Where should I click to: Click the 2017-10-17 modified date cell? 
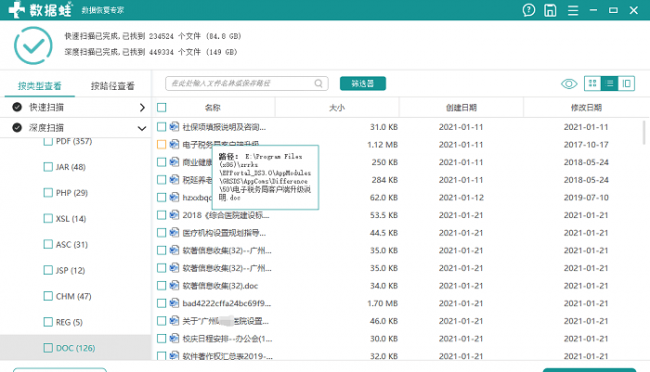[586, 145]
